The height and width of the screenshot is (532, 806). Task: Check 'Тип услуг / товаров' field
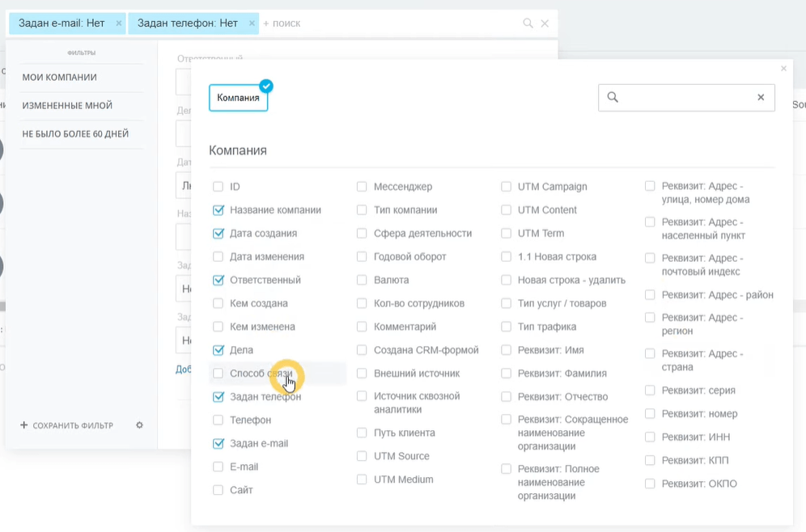pos(507,303)
